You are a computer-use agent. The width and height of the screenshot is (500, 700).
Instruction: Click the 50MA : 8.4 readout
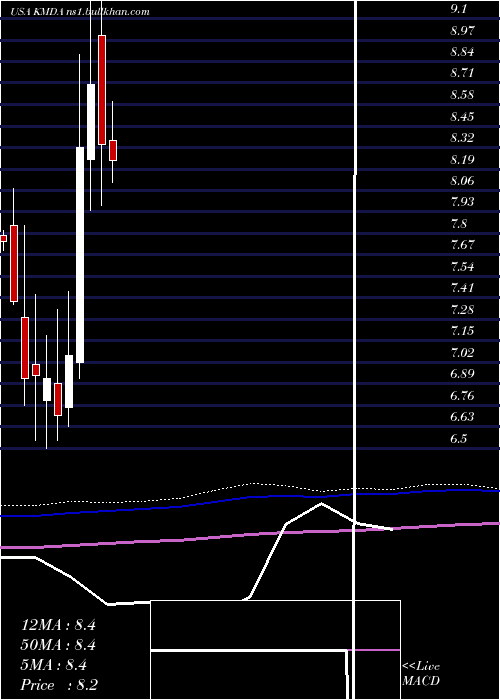point(58,645)
